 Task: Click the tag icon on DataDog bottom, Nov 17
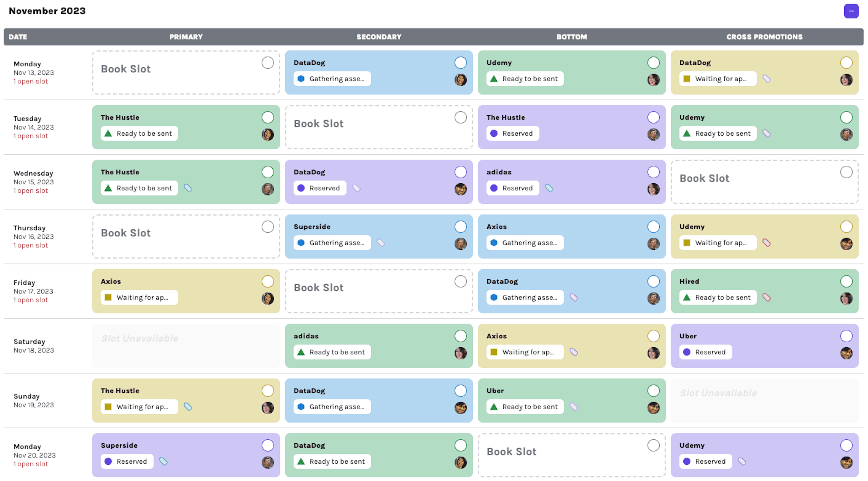coord(573,297)
